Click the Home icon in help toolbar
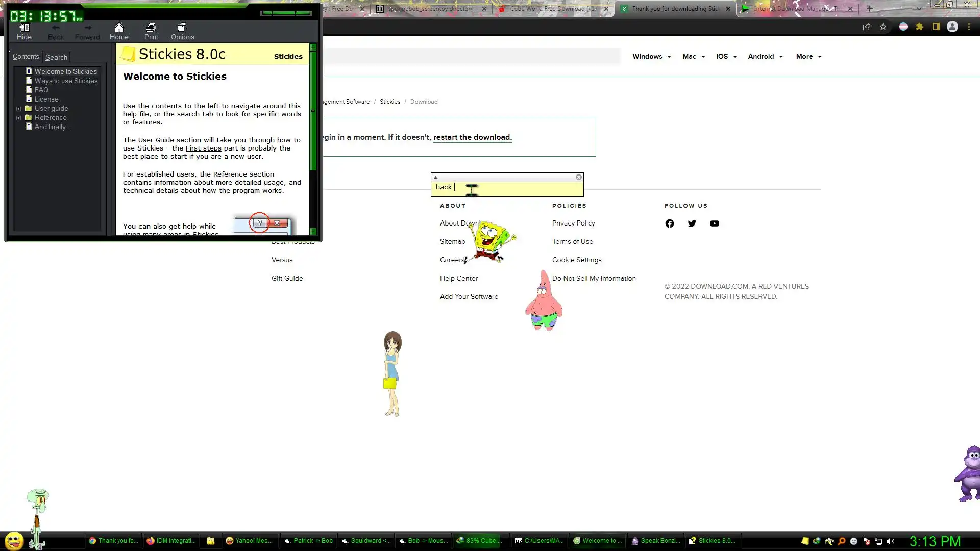The image size is (980, 551). [119, 31]
